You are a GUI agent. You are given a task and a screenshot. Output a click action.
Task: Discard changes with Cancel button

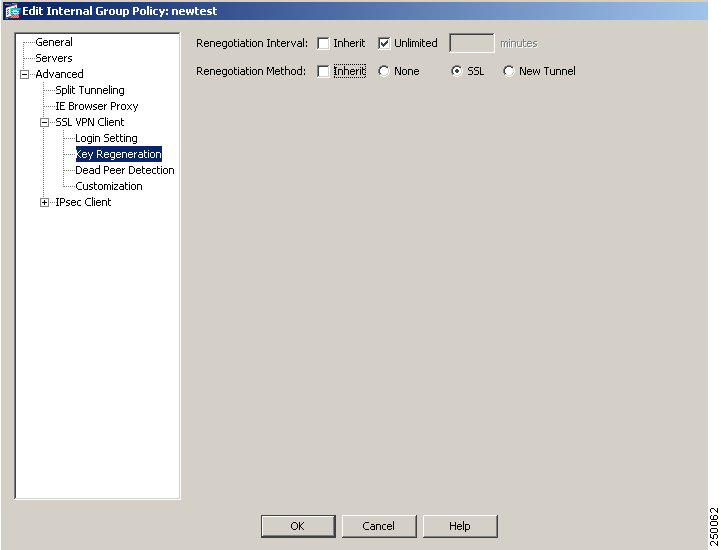[x=379, y=526]
